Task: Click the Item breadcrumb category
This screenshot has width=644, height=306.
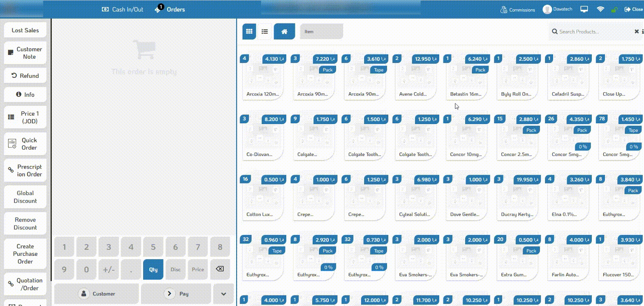Action: [x=322, y=31]
